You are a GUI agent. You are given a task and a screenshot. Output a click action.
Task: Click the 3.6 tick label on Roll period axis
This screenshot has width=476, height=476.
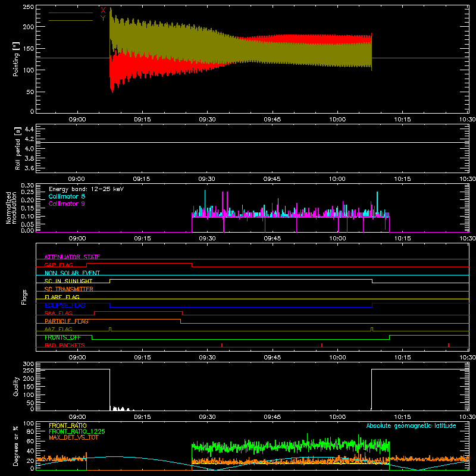[29, 168]
